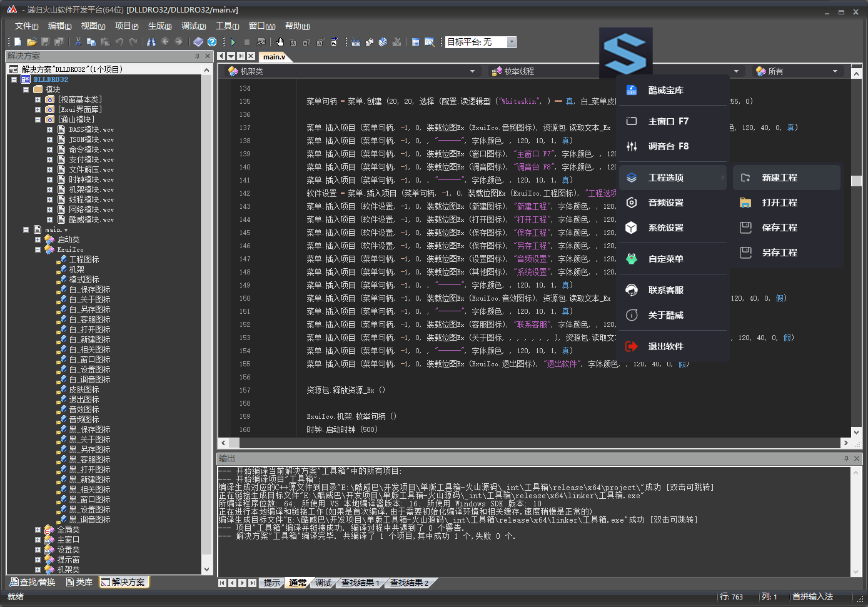
Task: Click the magnifier search window icon
Action: click(x=430, y=42)
